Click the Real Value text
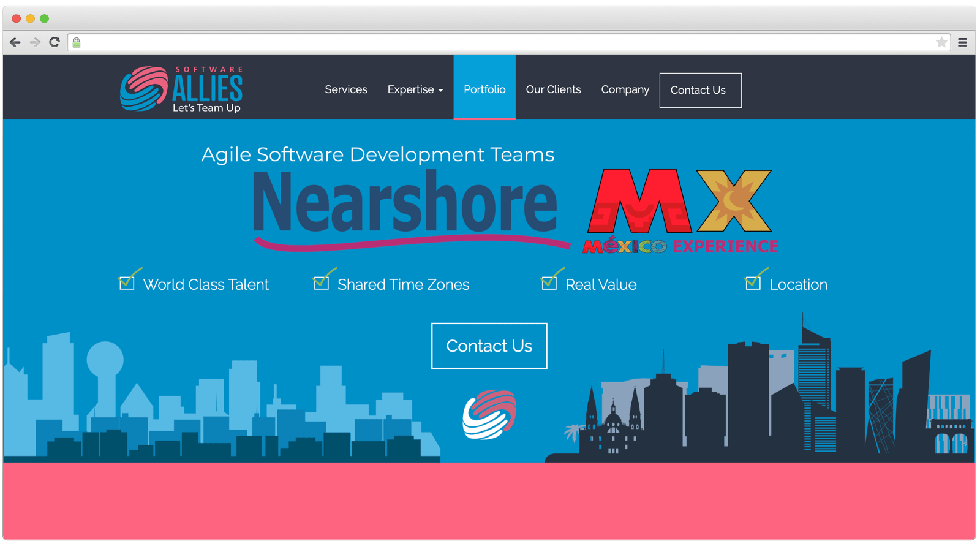The width and height of the screenshot is (980, 557). tap(601, 284)
